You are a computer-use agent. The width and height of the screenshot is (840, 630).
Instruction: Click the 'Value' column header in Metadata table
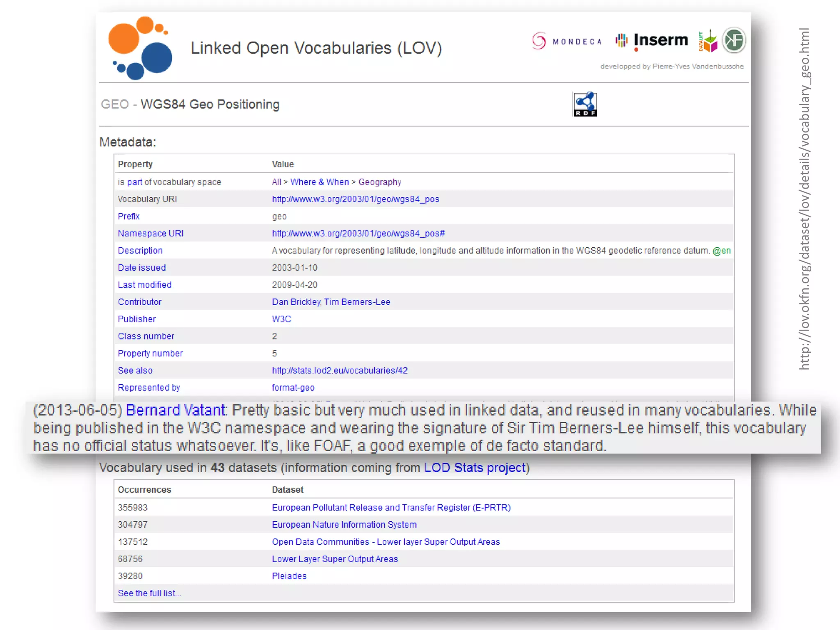[283, 164]
